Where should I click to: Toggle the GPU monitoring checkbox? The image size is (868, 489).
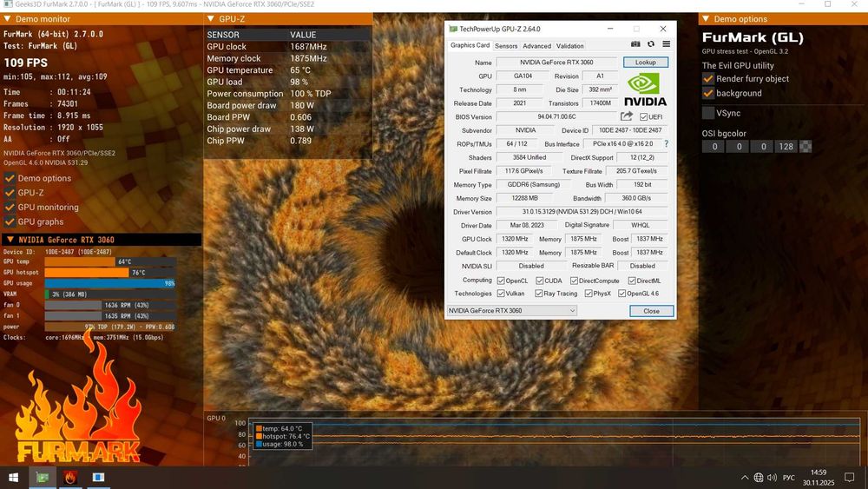10,207
